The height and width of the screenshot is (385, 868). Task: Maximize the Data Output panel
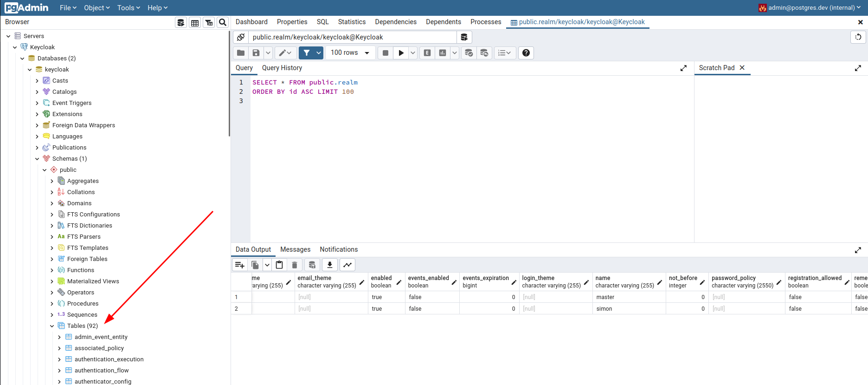(x=858, y=250)
